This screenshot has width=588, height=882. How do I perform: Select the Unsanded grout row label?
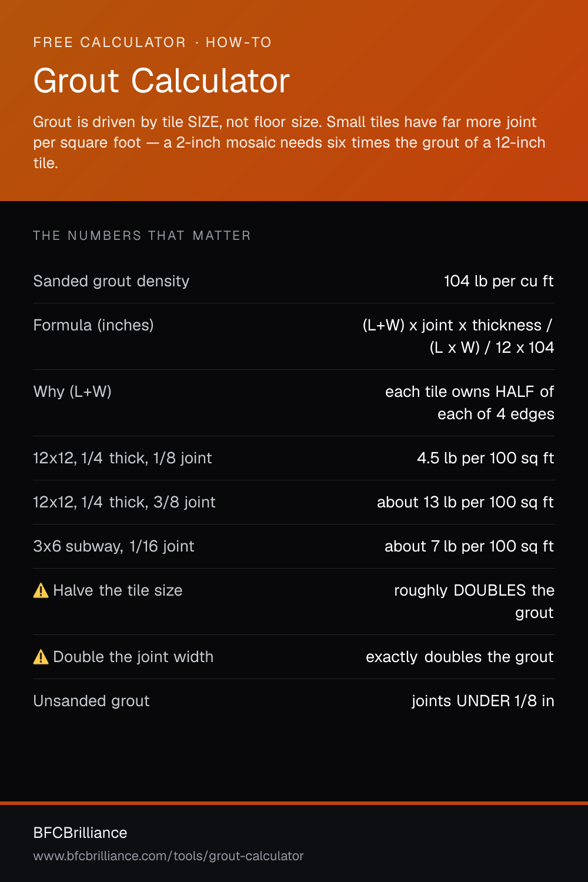pos(91,701)
